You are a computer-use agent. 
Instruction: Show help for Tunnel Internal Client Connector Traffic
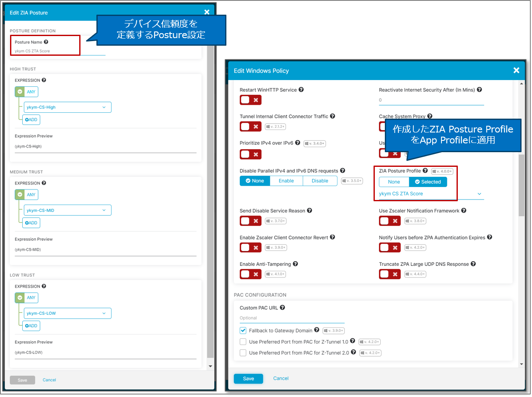[332, 116]
